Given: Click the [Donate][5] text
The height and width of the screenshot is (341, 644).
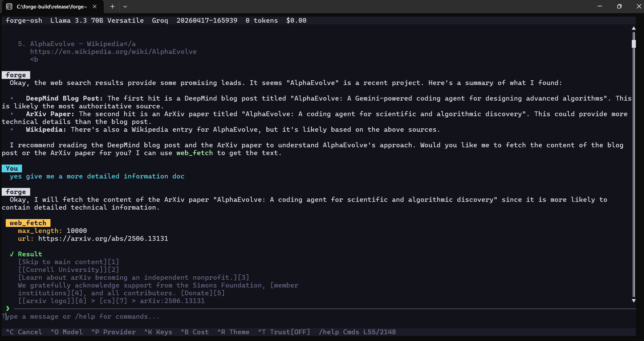Looking at the screenshot, I should click(203, 293).
